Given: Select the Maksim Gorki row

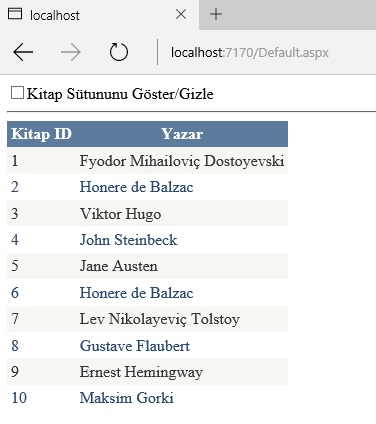Looking at the screenshot, I should tap(147, 398).
